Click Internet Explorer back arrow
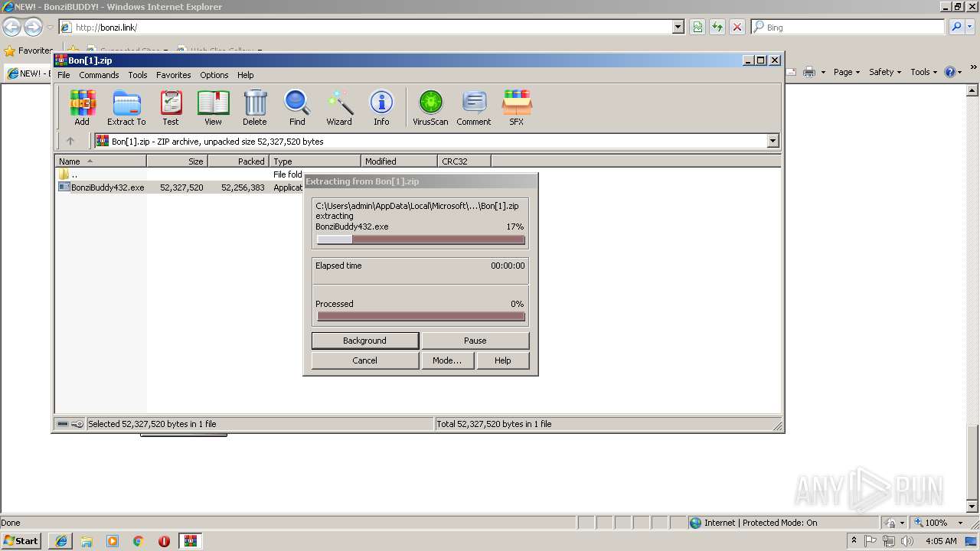 [11, 28]
